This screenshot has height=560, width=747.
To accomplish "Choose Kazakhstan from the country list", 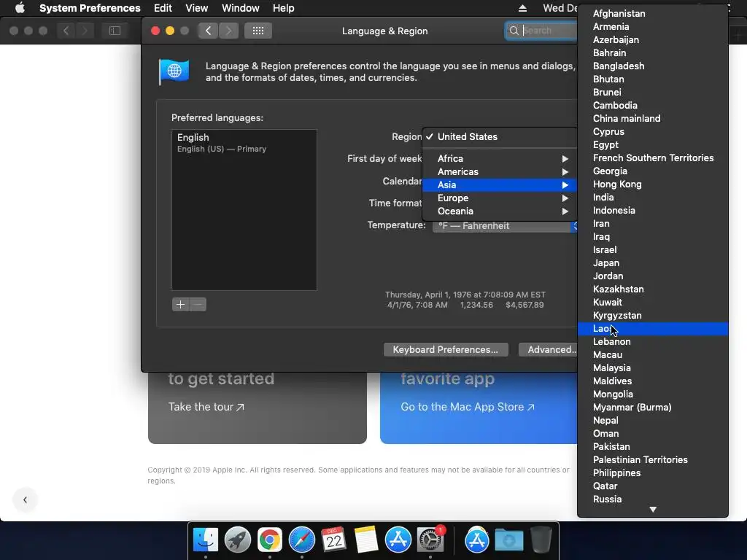I will click(653, 289).
